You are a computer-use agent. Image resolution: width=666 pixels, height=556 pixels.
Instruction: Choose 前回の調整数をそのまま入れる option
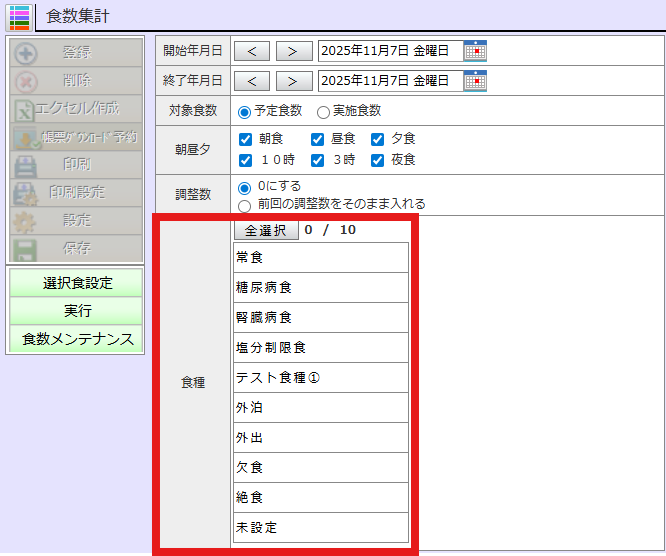[245, 205]
